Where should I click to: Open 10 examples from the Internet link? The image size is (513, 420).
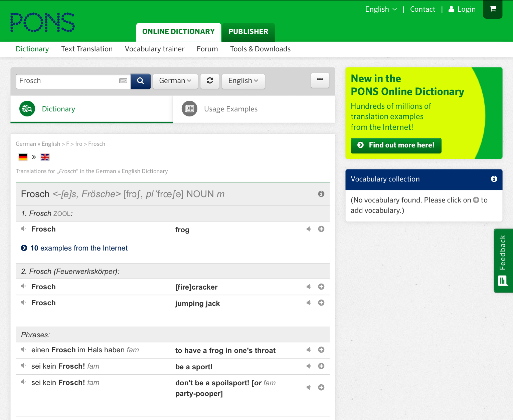[x=78, y=248]
